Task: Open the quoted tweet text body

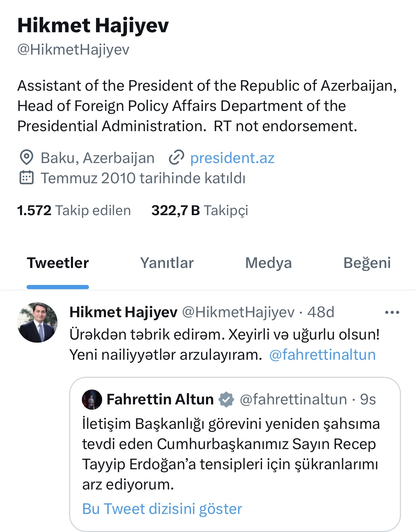Action: tap(230, 454)
